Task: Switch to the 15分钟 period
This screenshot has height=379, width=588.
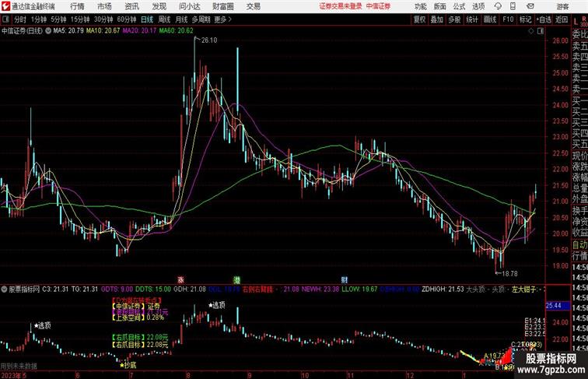Action: [x=80, y=19]
